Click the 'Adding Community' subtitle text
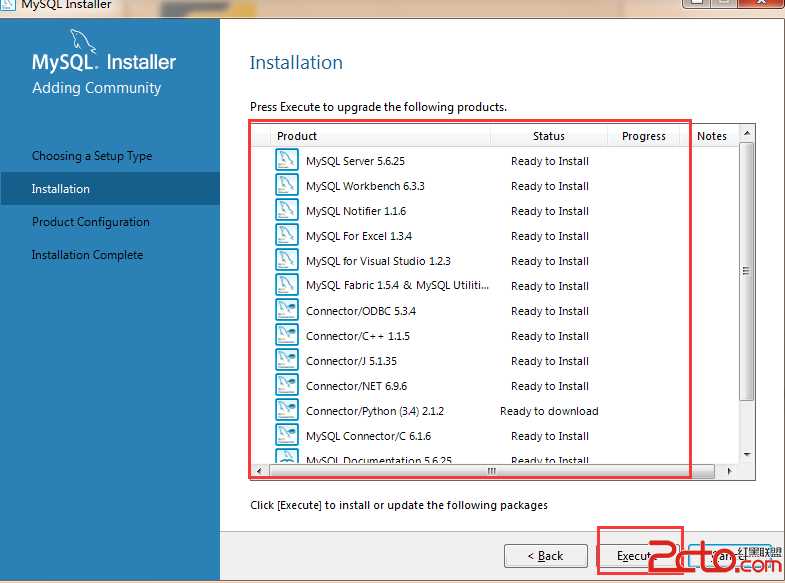The image size is (785, 583). coord(97,88)
